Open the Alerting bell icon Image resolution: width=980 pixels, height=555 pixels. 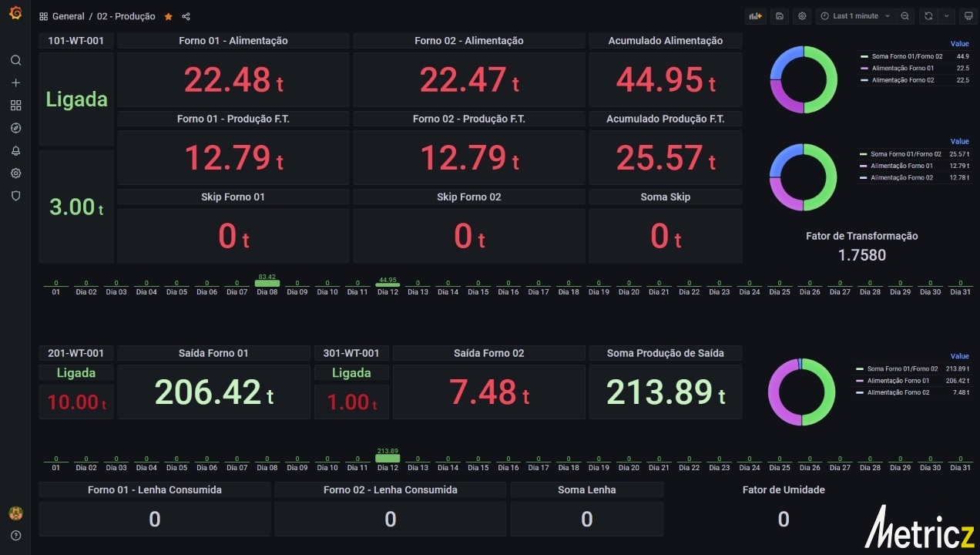[x=15, y=151]
